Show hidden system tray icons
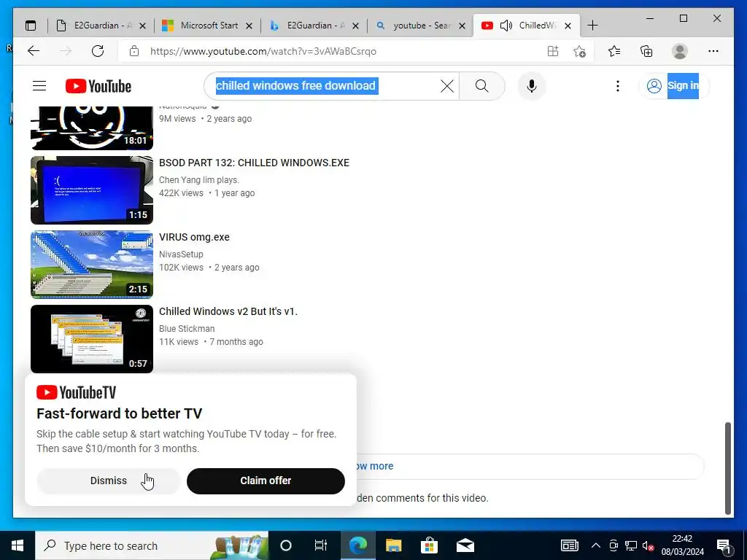This screenshot has height=560, width=747. 596,545
